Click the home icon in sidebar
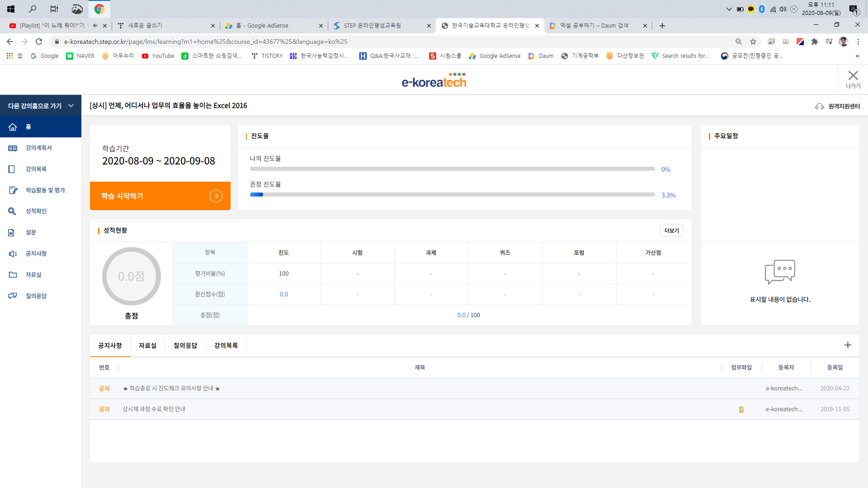This screenshot has width=868, height=488. (13, 127)
